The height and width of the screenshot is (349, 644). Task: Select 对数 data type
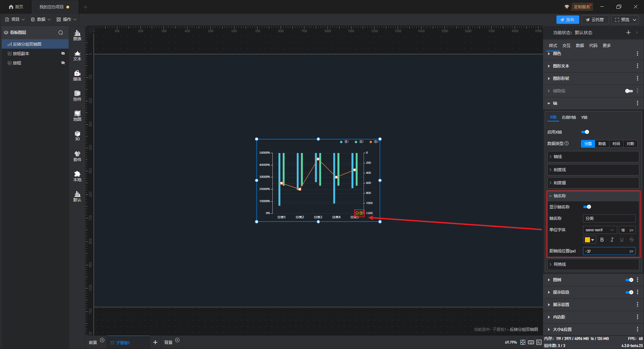coord(630,144)
